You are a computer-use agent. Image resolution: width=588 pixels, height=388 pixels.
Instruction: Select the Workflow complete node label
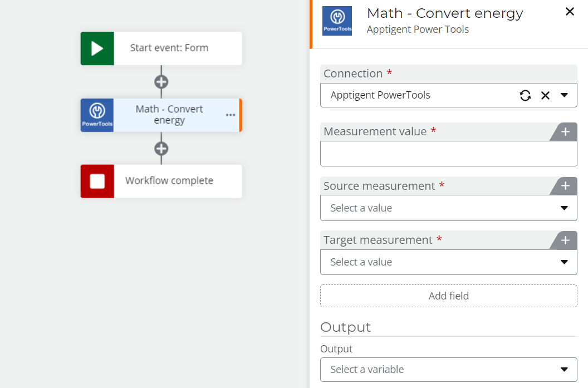169,181
